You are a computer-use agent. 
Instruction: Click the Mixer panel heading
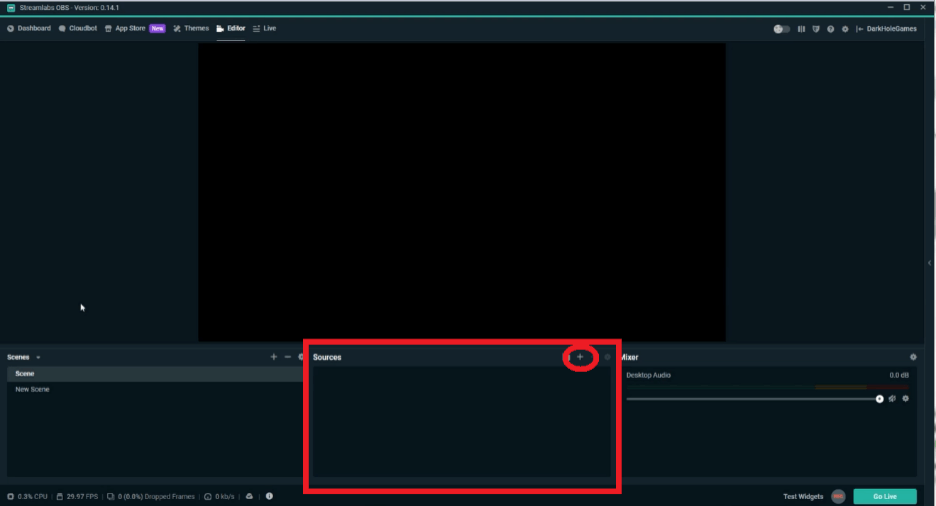pyautogui.click(x=630, y=357)
